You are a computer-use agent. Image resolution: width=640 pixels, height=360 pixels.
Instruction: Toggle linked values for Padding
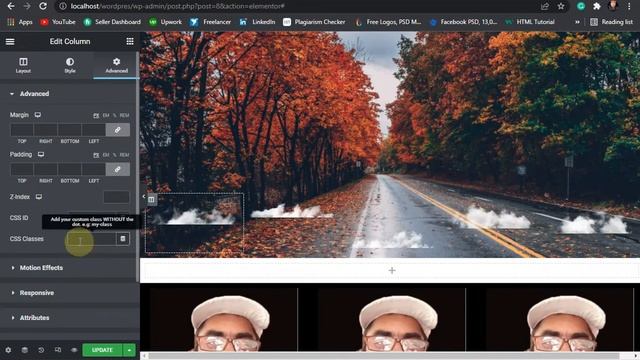[118, 169]
